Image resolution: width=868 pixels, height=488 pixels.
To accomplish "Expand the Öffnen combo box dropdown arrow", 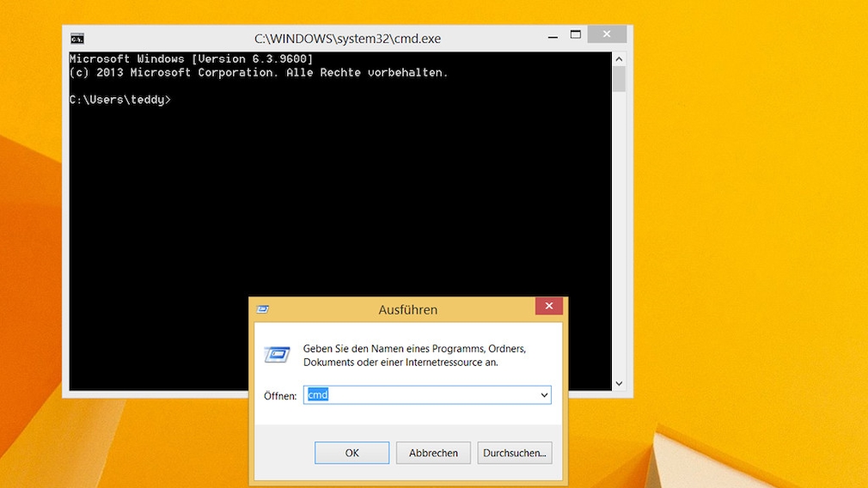I will point(544,395).
